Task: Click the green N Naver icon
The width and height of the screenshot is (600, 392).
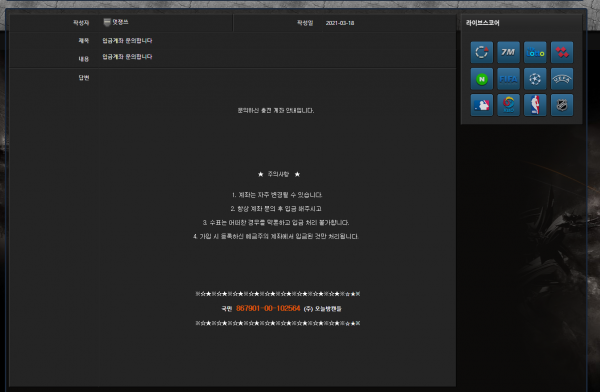Action: [482, 79]
